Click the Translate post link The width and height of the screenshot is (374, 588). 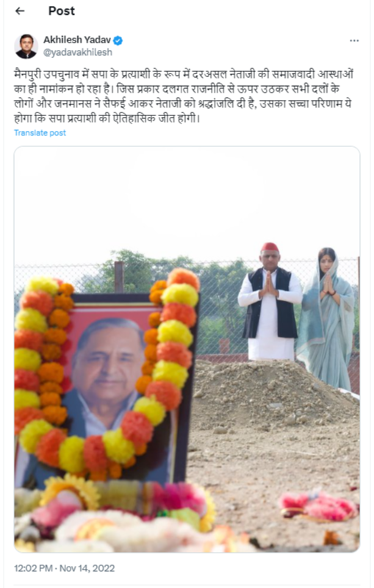pos(40,133)
